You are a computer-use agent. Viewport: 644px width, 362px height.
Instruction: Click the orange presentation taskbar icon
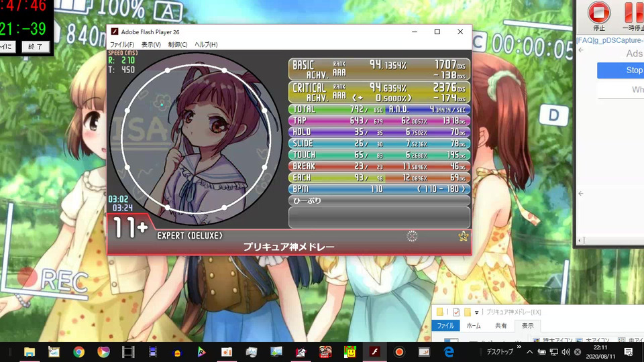coord(227,352)
